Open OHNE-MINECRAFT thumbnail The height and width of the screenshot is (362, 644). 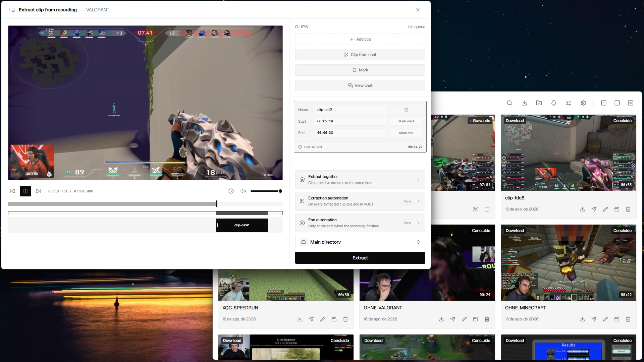point(569,263)
